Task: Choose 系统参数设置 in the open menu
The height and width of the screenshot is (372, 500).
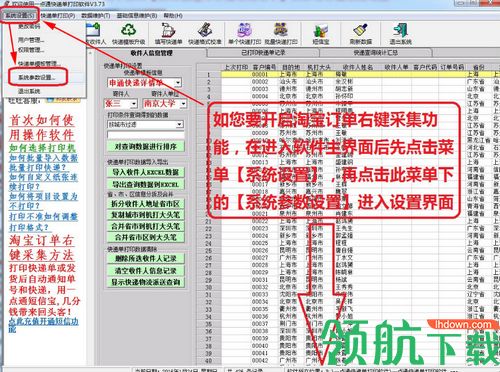Action: click(37, 77)
